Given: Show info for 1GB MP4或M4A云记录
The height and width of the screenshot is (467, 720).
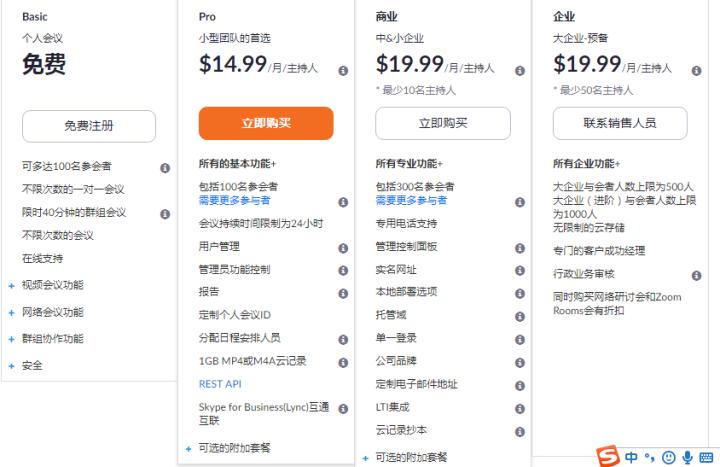Looking at the screenshot, I should point(343,363).
